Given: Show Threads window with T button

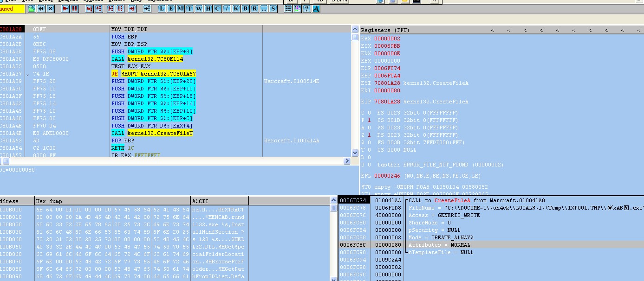Looking at the screenshot, I should [x=189, y=9].
